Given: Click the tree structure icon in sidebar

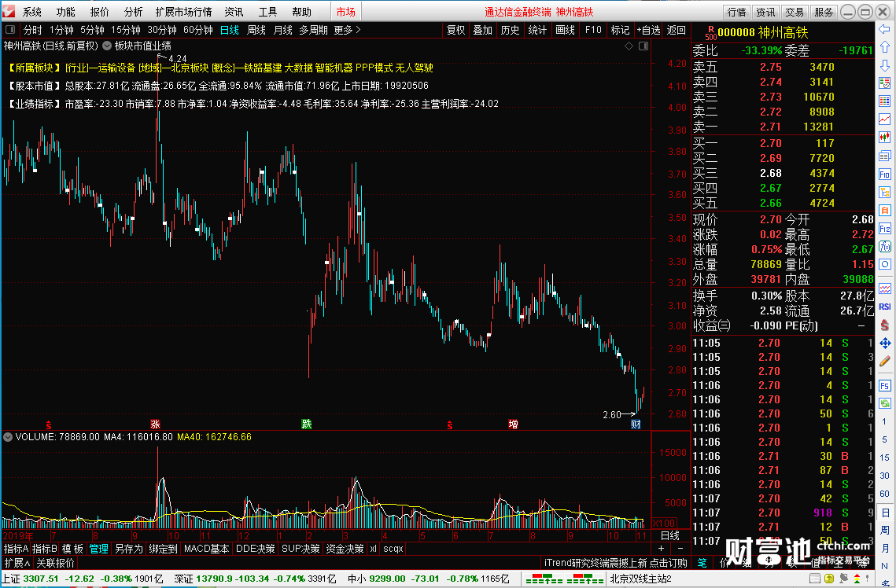Looking at the screenshot, I should point(884,193).
